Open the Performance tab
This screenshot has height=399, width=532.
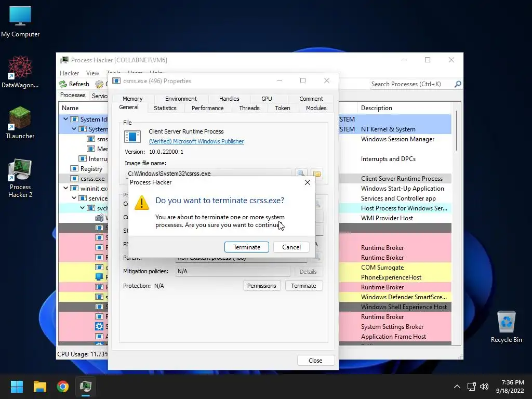[x=207, y=108]
